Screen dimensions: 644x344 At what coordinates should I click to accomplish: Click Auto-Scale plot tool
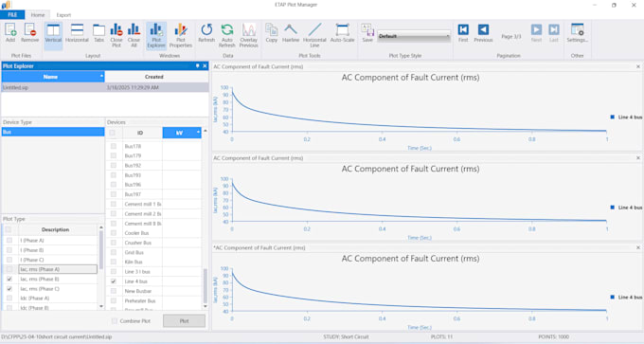(x=342, y=33)
